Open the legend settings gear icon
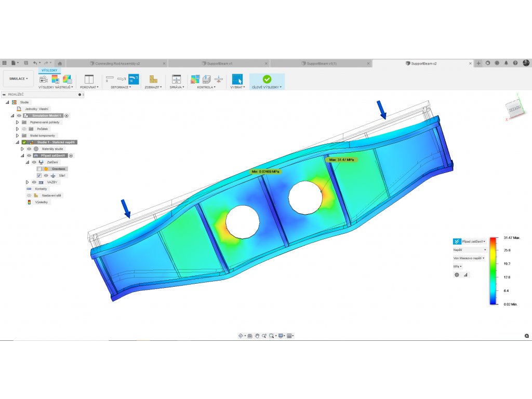The image size is (532, 399). tap(457, 275)
